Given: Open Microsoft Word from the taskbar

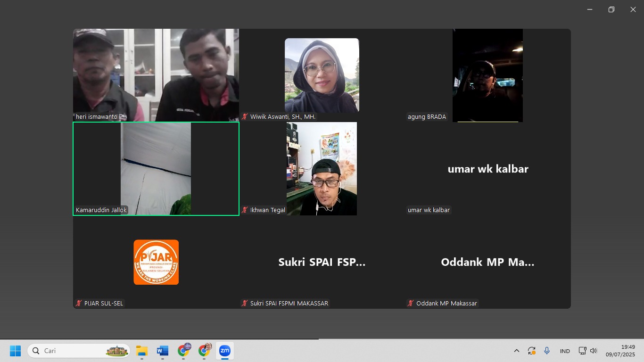Looking at the screenshot, I should click(x=162, y=351).
